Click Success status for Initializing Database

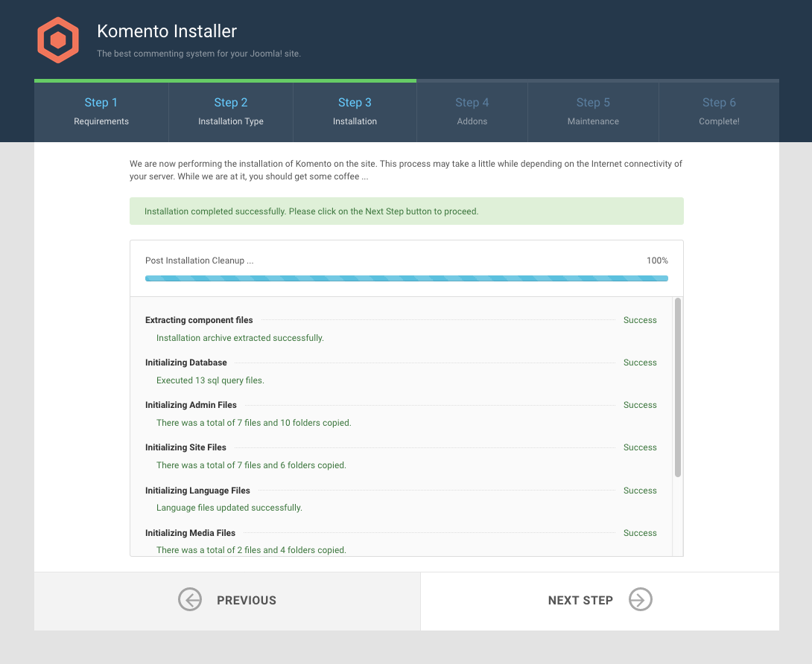click(640, 363)
